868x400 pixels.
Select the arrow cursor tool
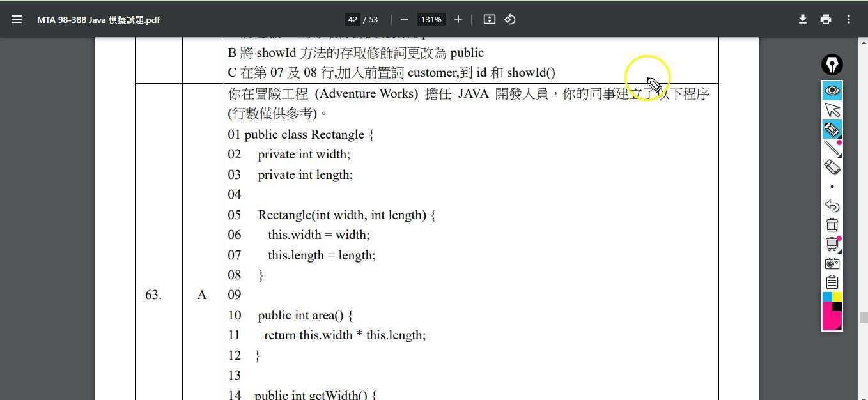[832, 110]
